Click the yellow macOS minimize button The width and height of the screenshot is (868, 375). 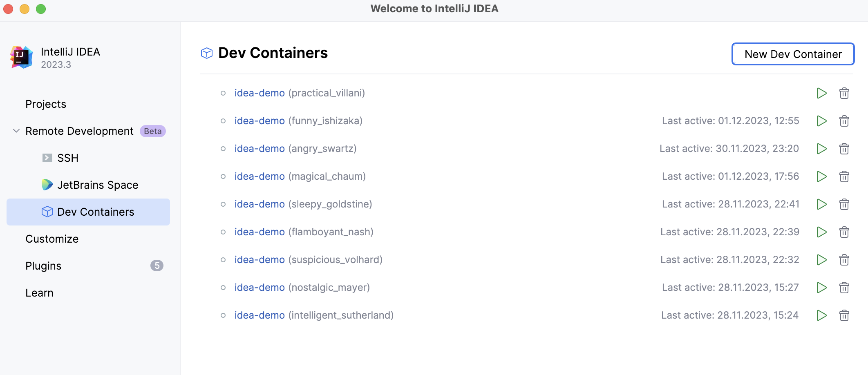[25, 9]
